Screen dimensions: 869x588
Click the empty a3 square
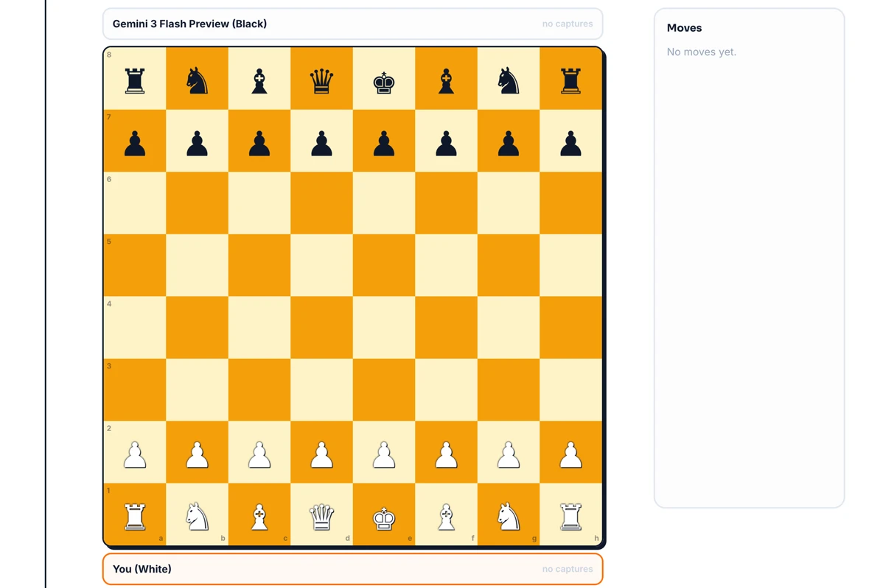(x=135, y=390)
